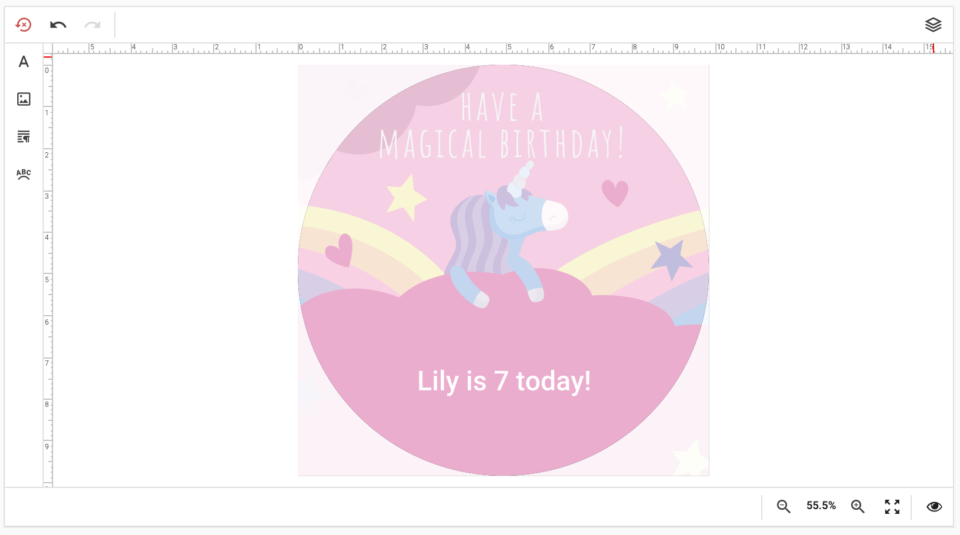960x535 pixels.
Task: Zoom out of the canvas
Action: pyautogui.click(x=783, y=506)
